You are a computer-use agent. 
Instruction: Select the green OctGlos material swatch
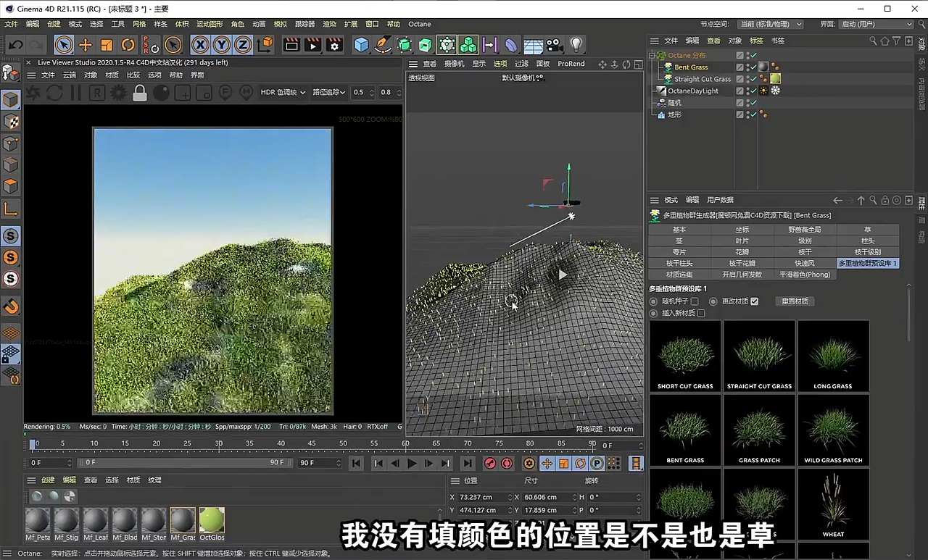212,520
